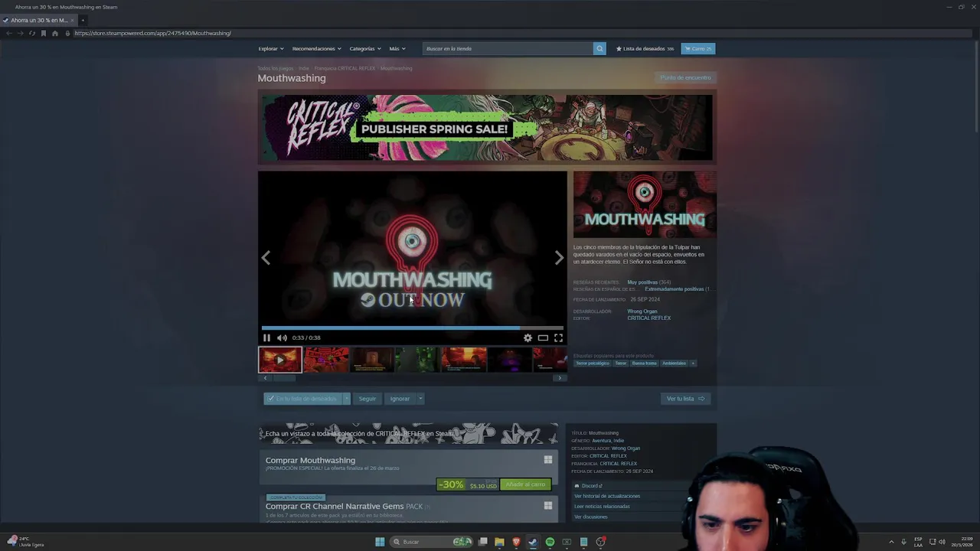The width and height of the screenshot is (980, 551).
Task: Uncheck the 'En tu lista de deseados' checkbox
Action: click(270, 399)
